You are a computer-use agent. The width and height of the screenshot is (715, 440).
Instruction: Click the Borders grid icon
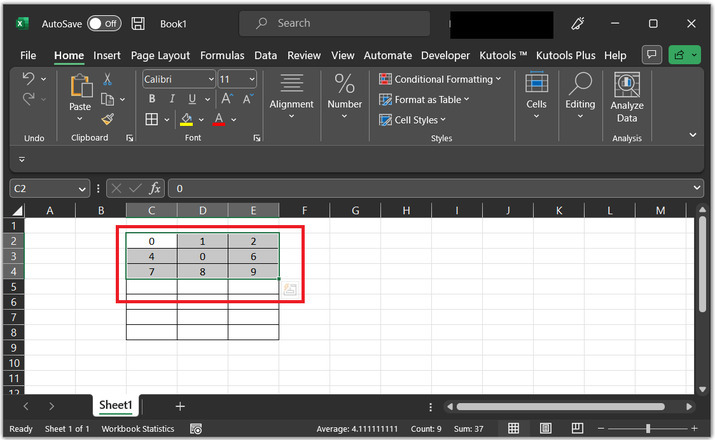[x=151, y=119]
